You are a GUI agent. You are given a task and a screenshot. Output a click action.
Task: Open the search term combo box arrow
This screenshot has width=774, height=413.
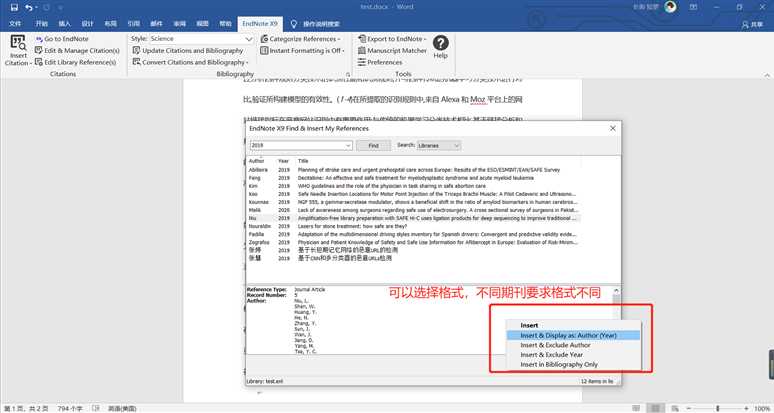pyautogui.click(x=348, y=146)
